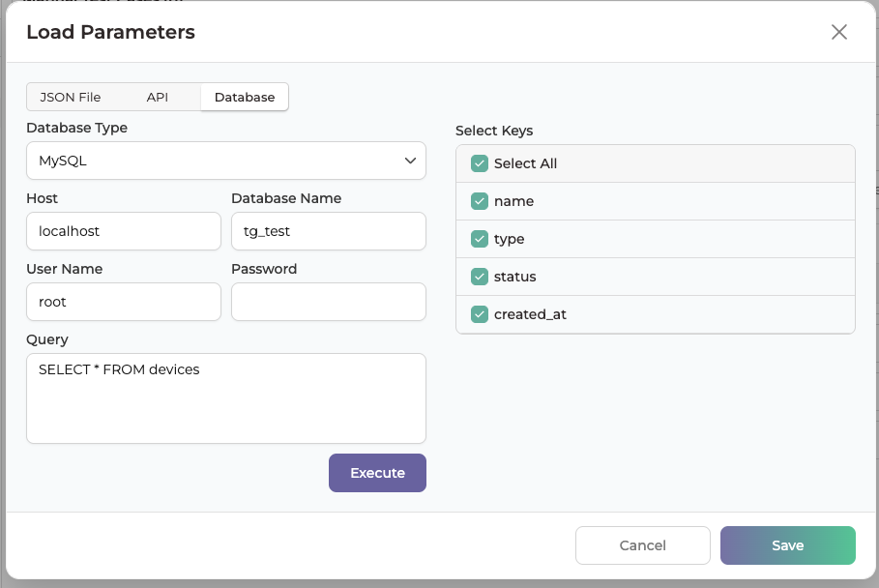Save the loaded parameters
This screenshot has height=588, width=879.
click(x=788, y=545)
